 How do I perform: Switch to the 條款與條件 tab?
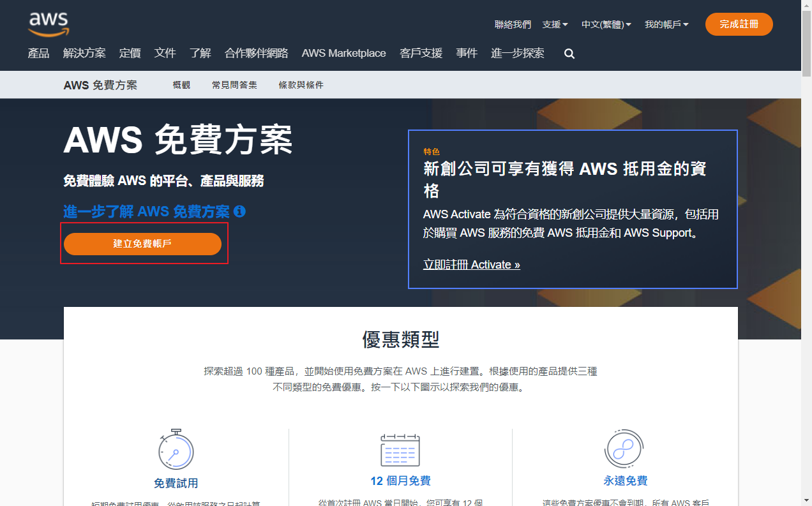301,84
